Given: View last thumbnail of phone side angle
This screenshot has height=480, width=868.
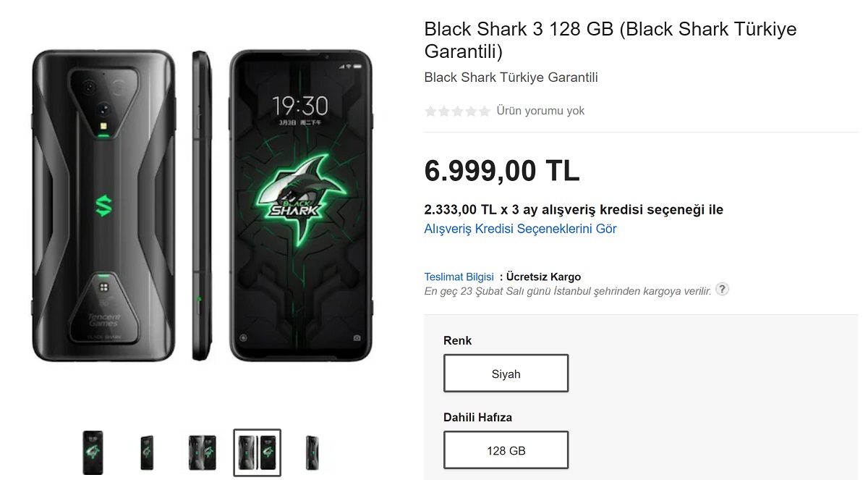Looking at the screenshot, I should tap(312, 452).
